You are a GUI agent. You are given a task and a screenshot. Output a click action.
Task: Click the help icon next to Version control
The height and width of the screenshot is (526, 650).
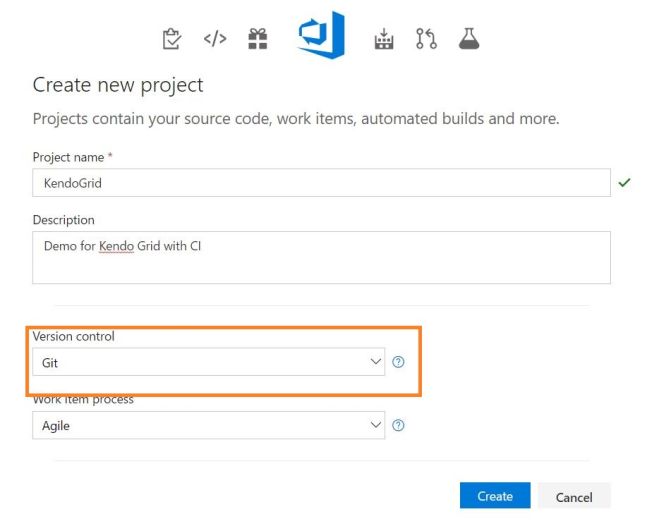(398, 362)
